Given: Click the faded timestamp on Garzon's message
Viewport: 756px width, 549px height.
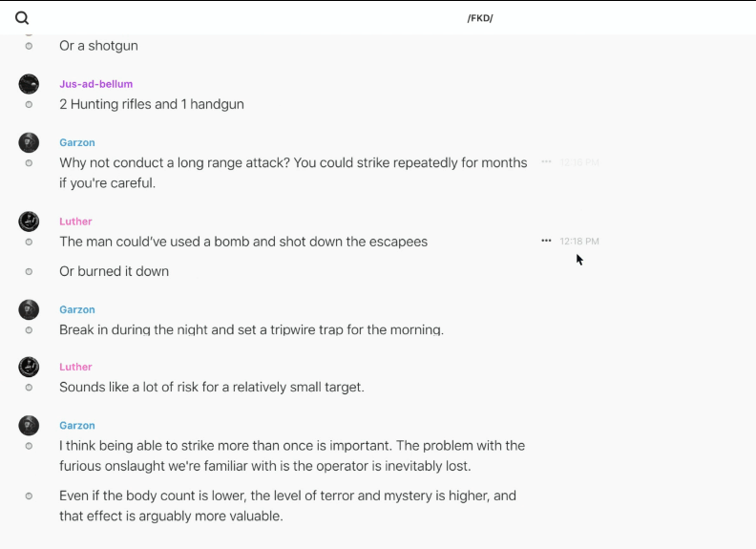Looking at the screenshot, I should (x=579, y=162).
